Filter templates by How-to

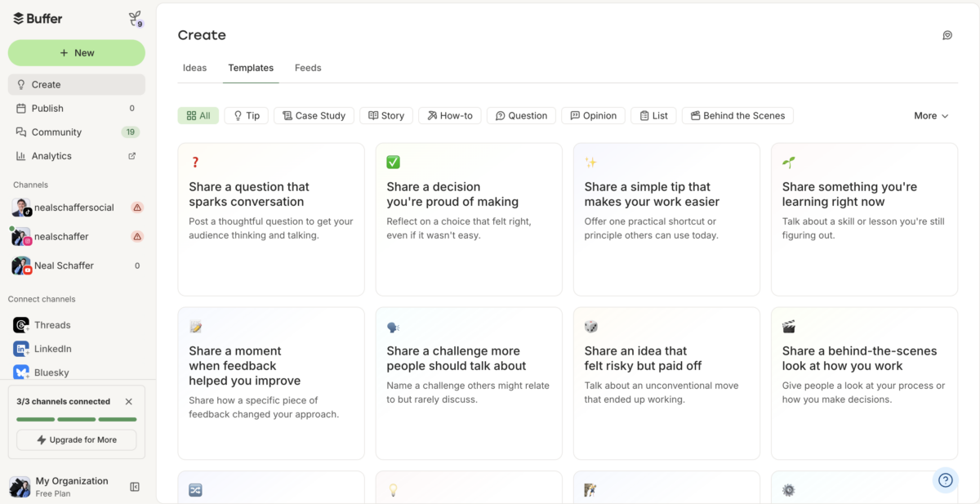[x=450, y=115]
